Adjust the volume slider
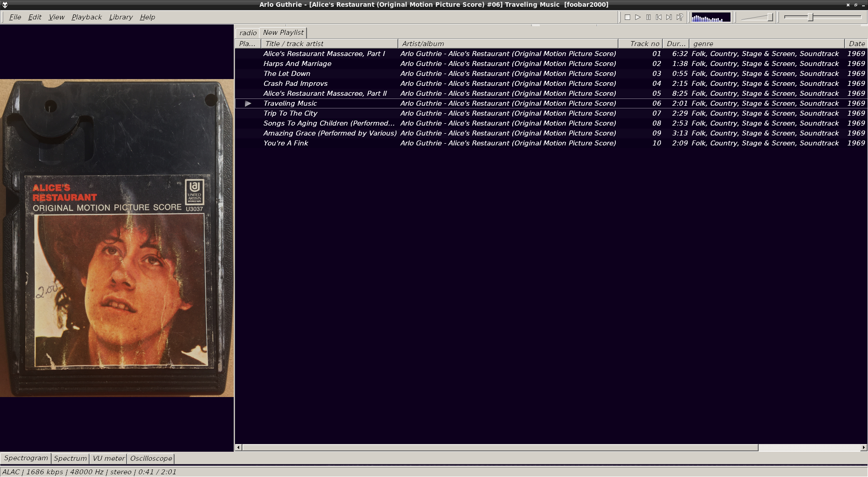868x477 pixels. [757, 17]
